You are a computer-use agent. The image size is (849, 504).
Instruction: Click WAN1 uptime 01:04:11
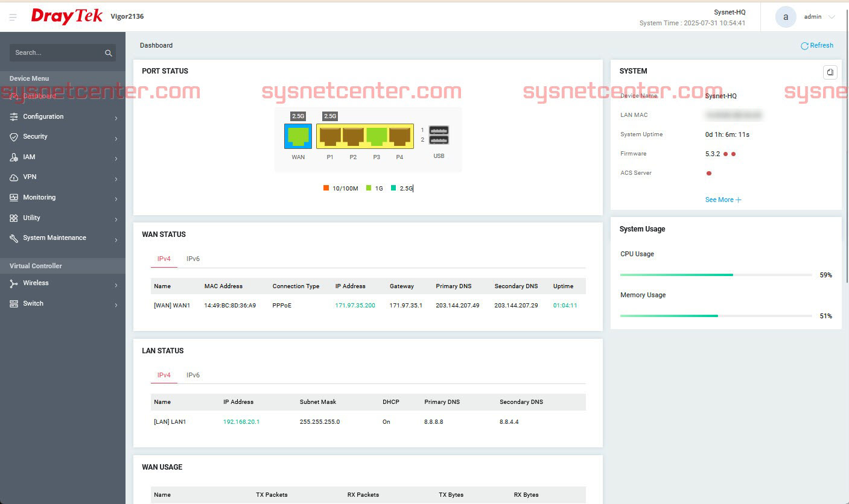coord(565,306)
